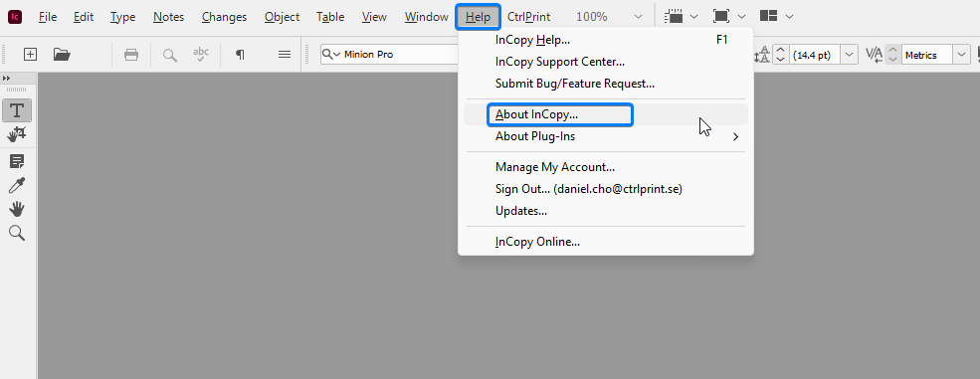Open the Metrics kerning dropdown

[961, 55]
